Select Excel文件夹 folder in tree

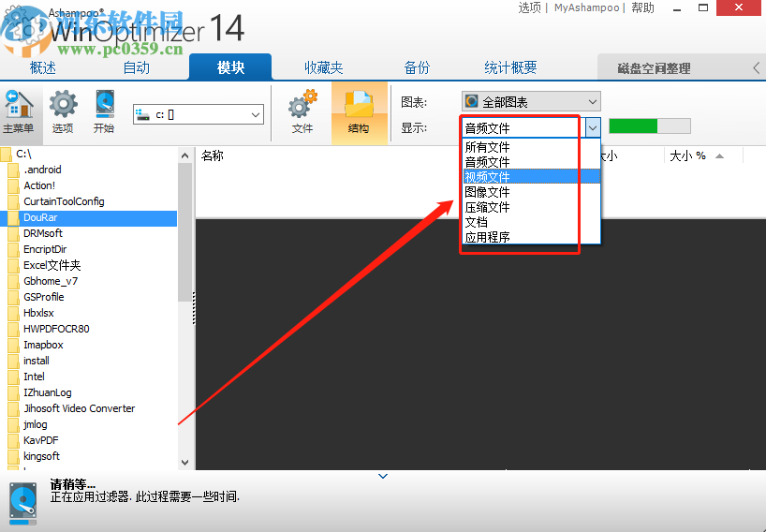52,265
